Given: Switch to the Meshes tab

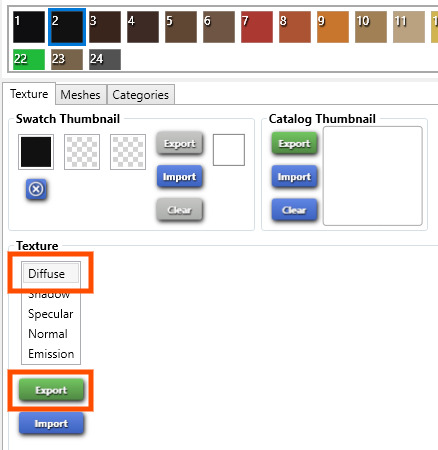Looking at the screenshot, I should click(x=81, y=95).
